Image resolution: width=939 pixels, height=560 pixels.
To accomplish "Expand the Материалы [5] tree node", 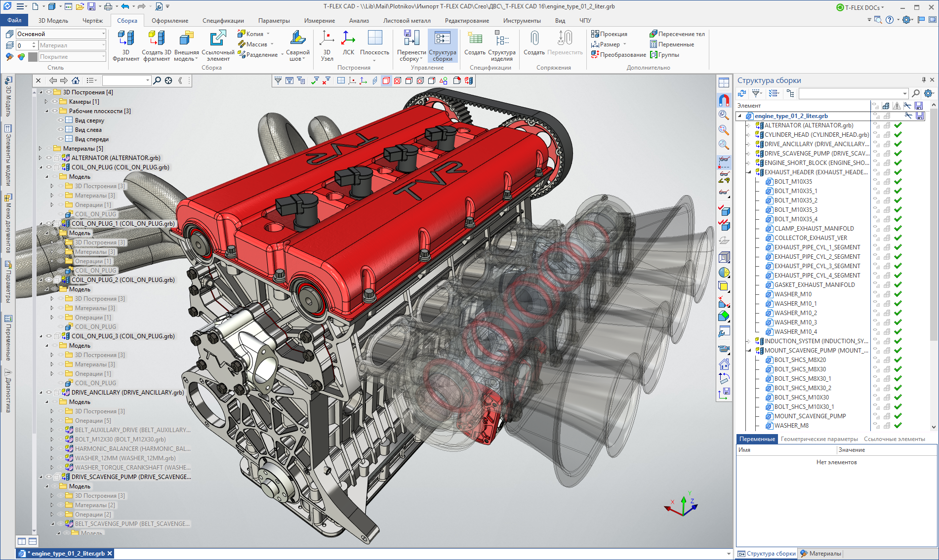I will click(x=41, y=149).
